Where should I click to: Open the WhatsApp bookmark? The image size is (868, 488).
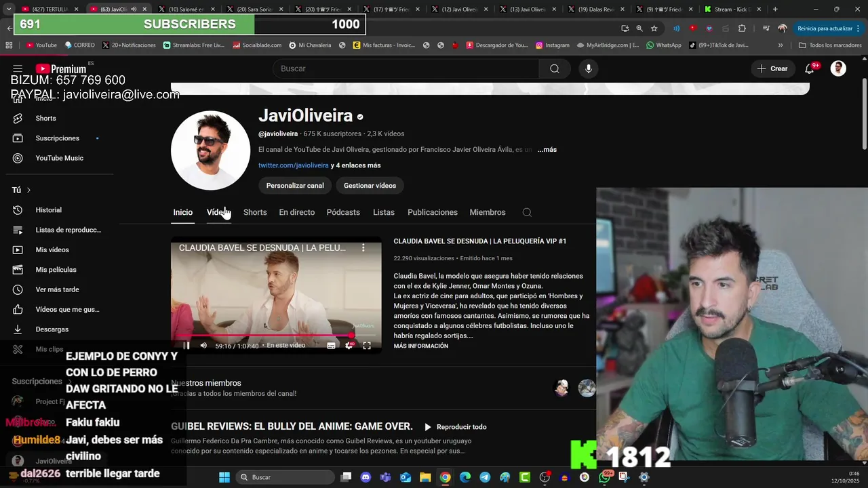point(663,45)
